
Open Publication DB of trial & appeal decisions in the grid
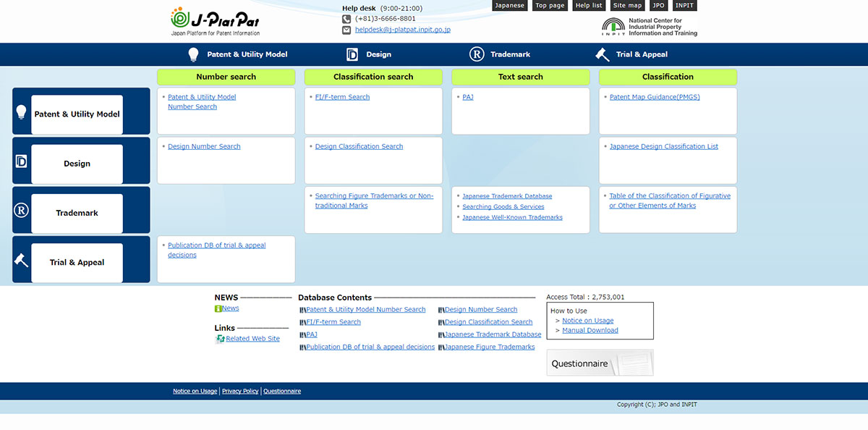[217, 250]
